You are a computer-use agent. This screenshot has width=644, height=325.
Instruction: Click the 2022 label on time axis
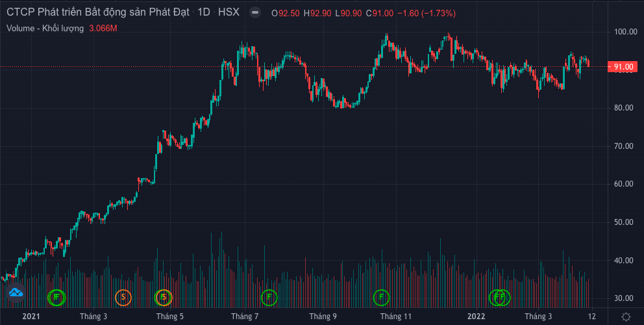[x=477, y=317]
